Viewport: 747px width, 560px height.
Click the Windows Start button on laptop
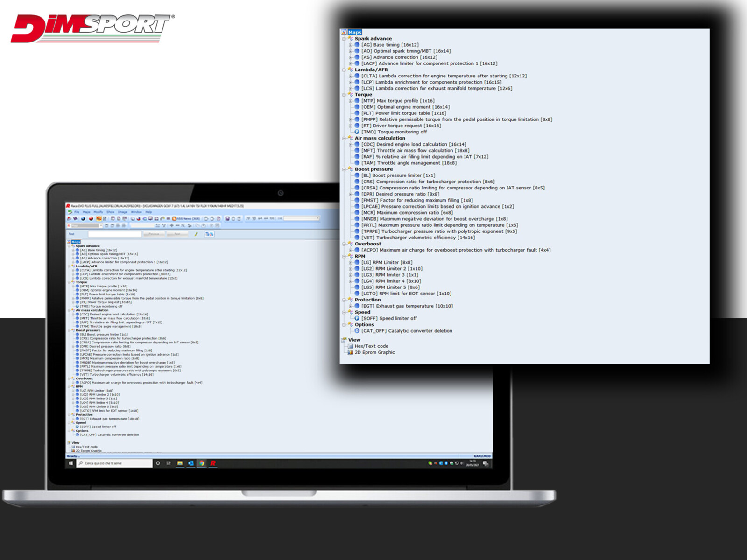point(71,463)
